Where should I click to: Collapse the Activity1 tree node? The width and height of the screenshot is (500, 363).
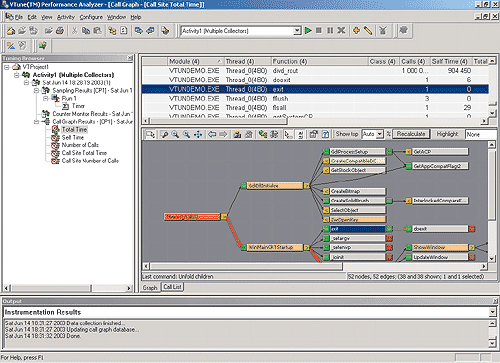(16, 75)
